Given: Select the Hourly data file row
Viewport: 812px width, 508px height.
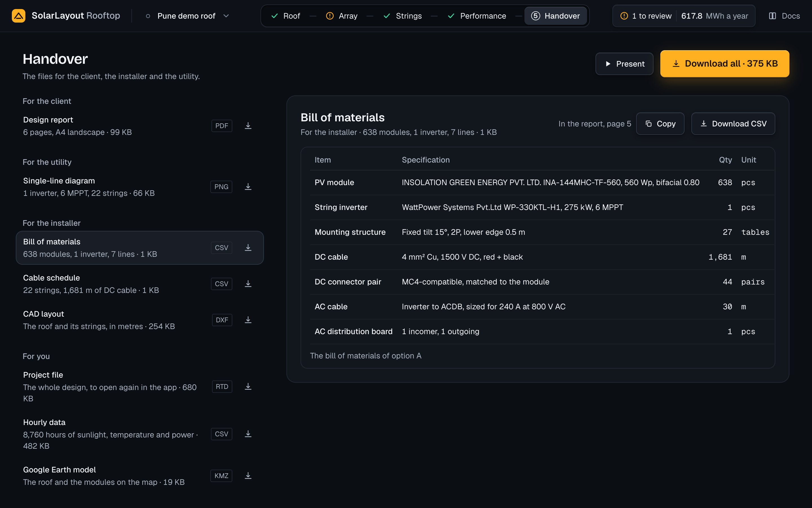Looking at the screenshot, I should pyautogui.click(x=140, y=434).
